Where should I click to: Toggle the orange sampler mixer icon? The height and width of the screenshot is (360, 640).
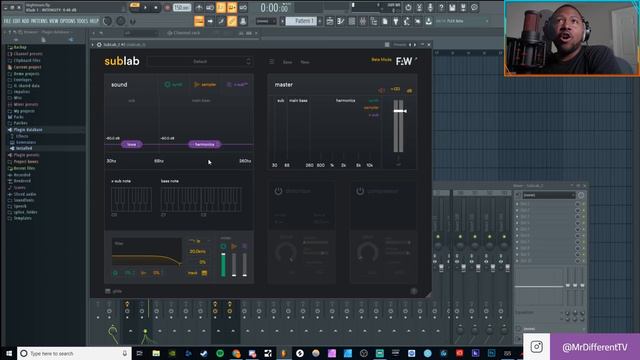[234, 246]
